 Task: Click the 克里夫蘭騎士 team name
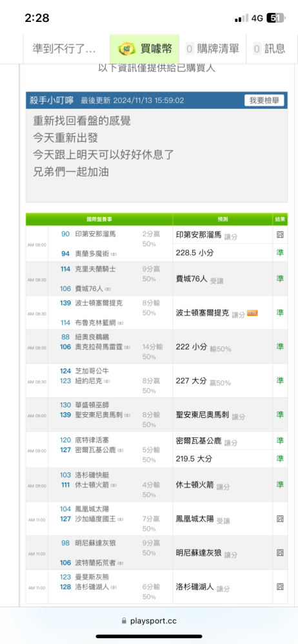coord(95,269)
